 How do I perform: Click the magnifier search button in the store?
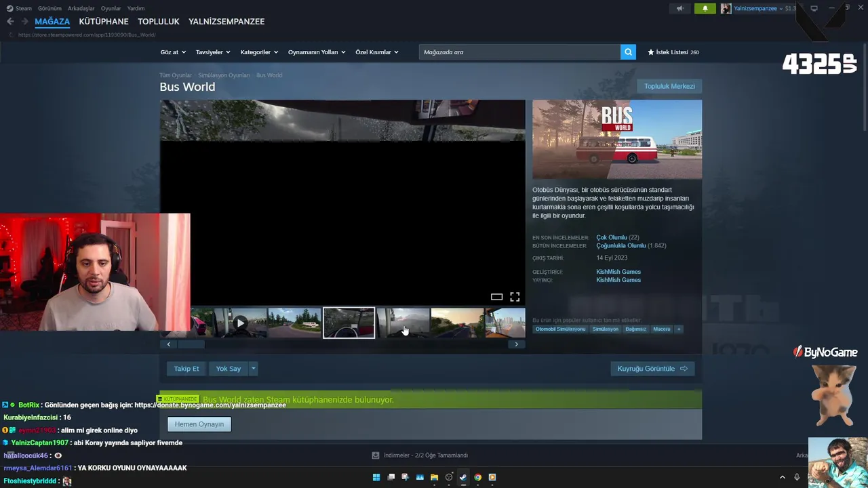(629, 52)
